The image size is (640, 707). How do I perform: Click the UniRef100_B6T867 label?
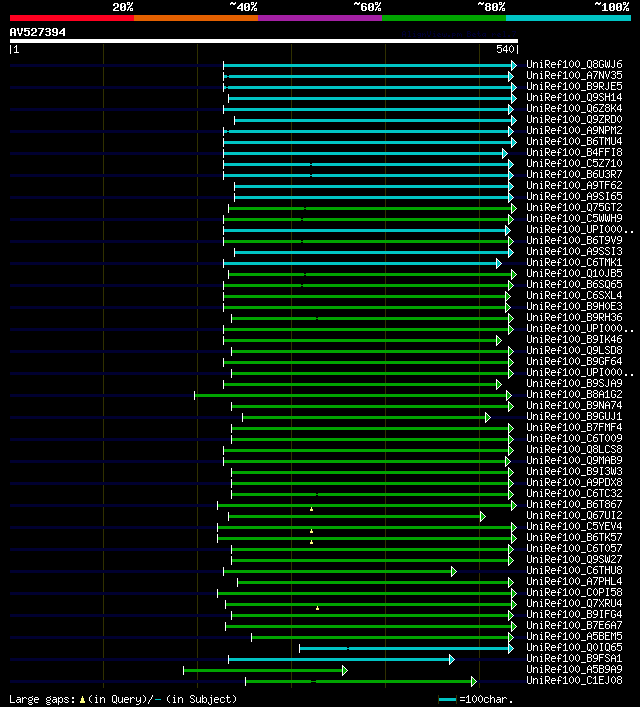pyautogui.click(x=574, y=504)
